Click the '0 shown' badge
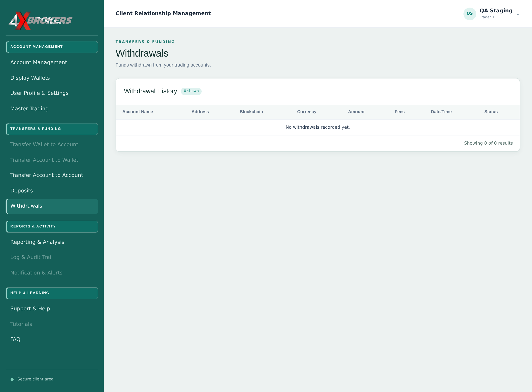 191,91
